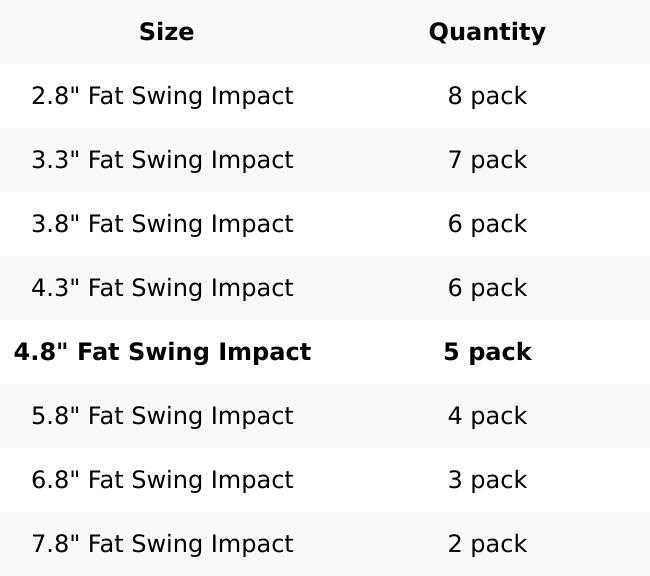Click the Size column header
Image resolution: width=650 pixels, height=576 pixels.
[166, 32]
